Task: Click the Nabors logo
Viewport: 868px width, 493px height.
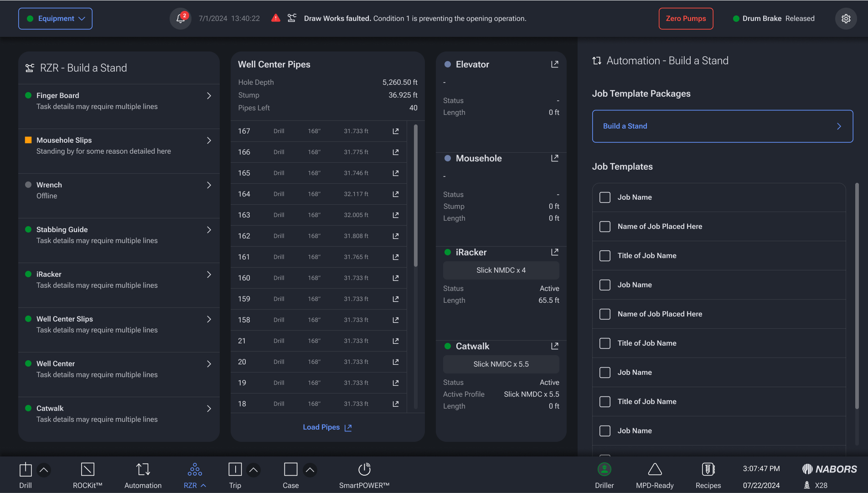Action: (x=829, y=469)
